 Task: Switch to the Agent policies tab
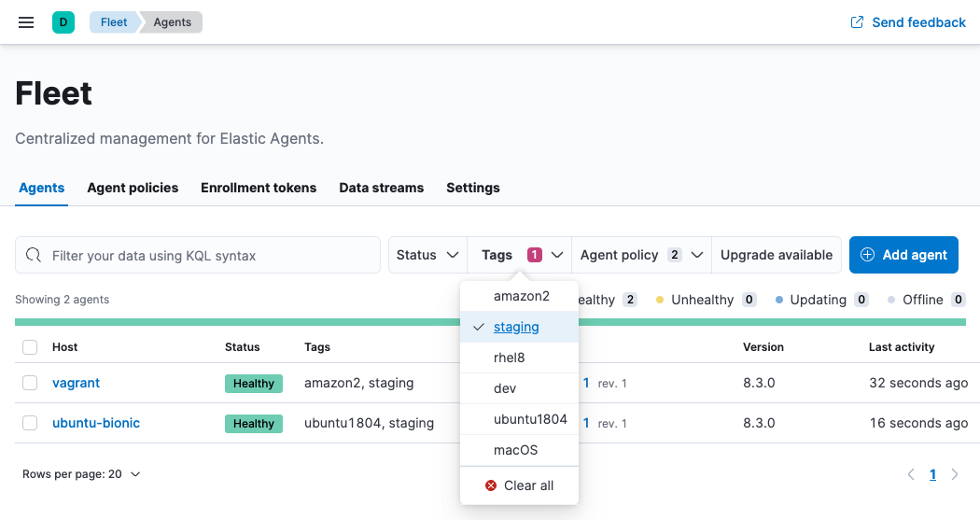click(133, 188)
